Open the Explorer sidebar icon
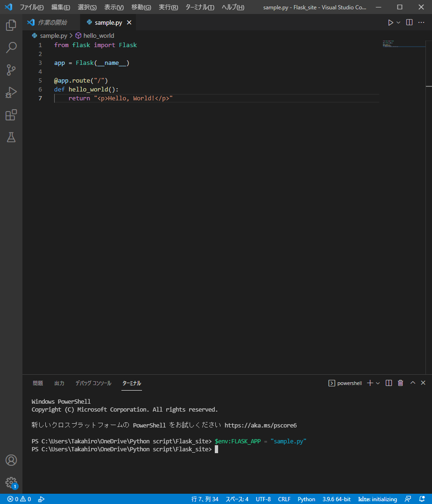Screen dimensions: 432x504 11,25
